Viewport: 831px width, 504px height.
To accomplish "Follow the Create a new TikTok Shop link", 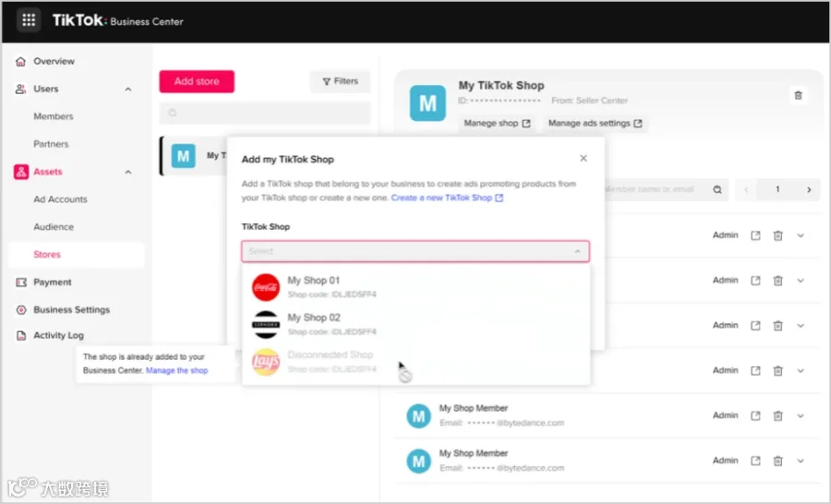I will (447, 198).
